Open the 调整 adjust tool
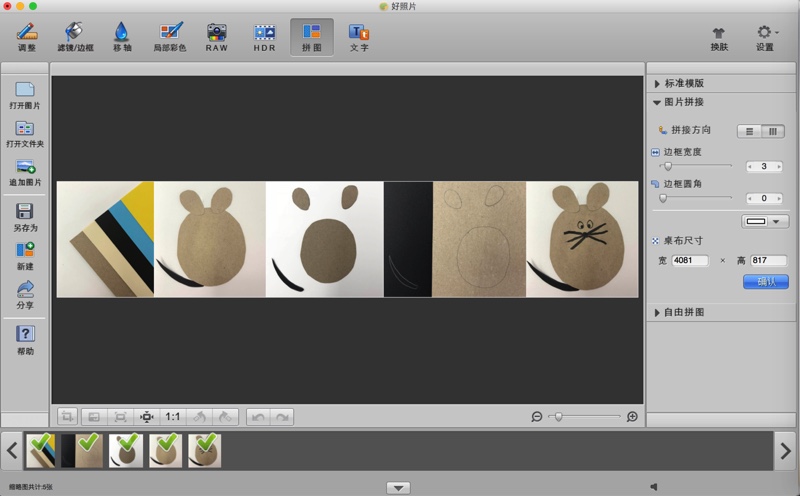This screenshot has height=496, width=800. click(27, 37)
